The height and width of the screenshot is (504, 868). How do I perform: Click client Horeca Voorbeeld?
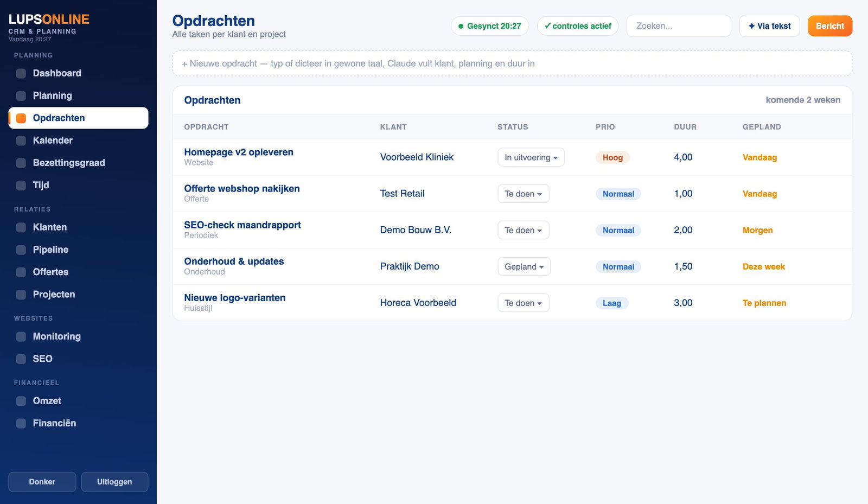pos(418,303)
